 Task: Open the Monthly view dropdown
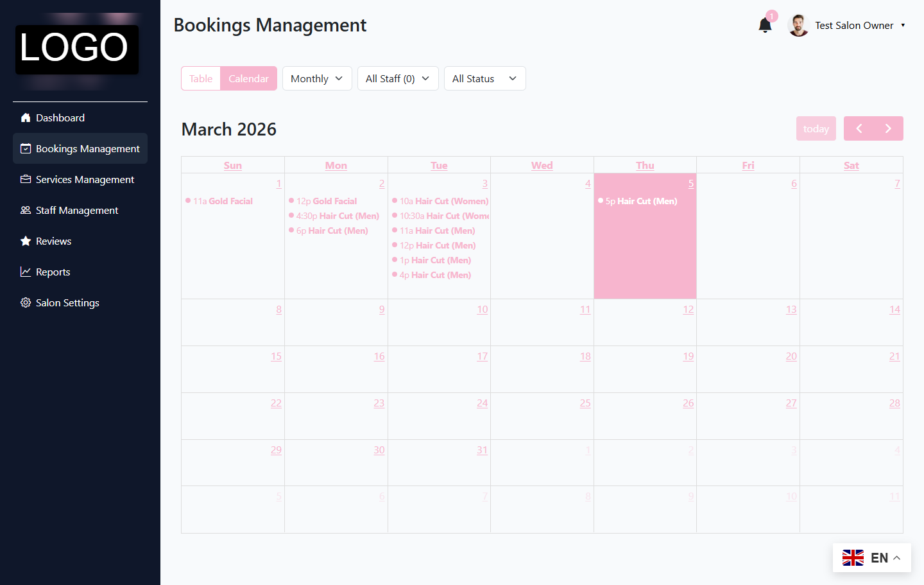317,78
